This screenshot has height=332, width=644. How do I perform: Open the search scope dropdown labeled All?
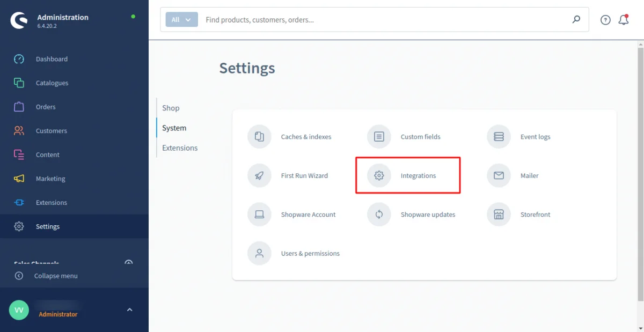[181, 19]
